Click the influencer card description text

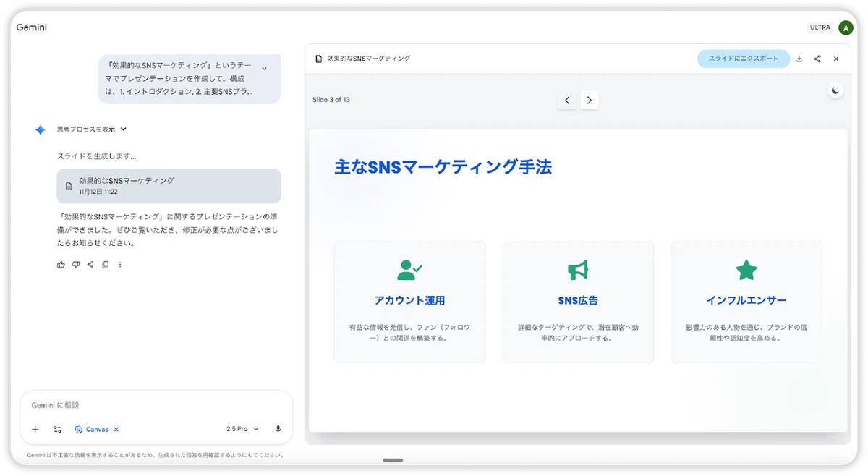[746, 333]
